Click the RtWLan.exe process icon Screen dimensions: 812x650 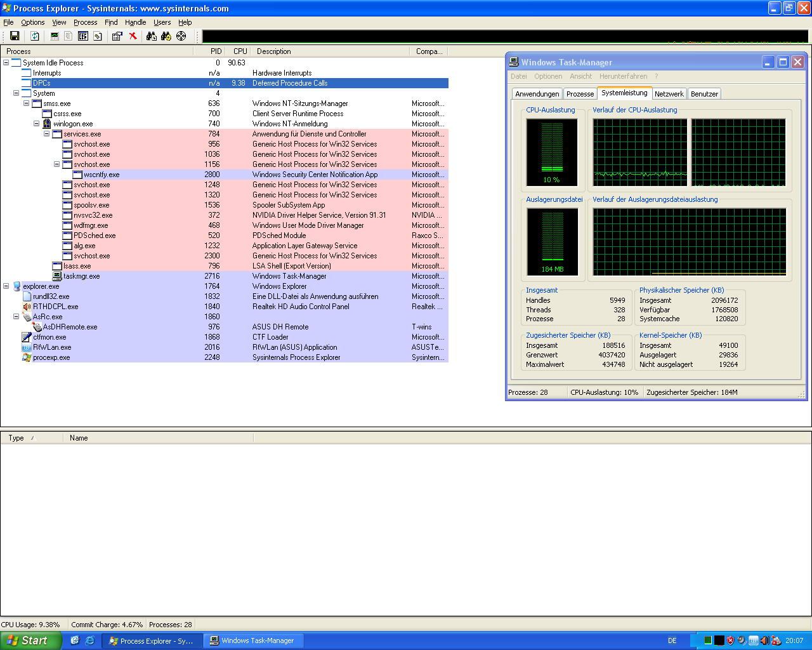tap(27, 347)
